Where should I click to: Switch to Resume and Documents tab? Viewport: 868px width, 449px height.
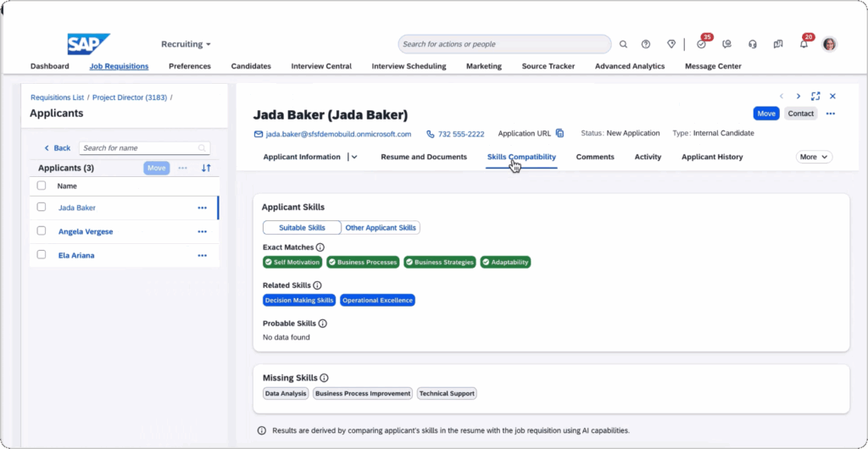424,157
